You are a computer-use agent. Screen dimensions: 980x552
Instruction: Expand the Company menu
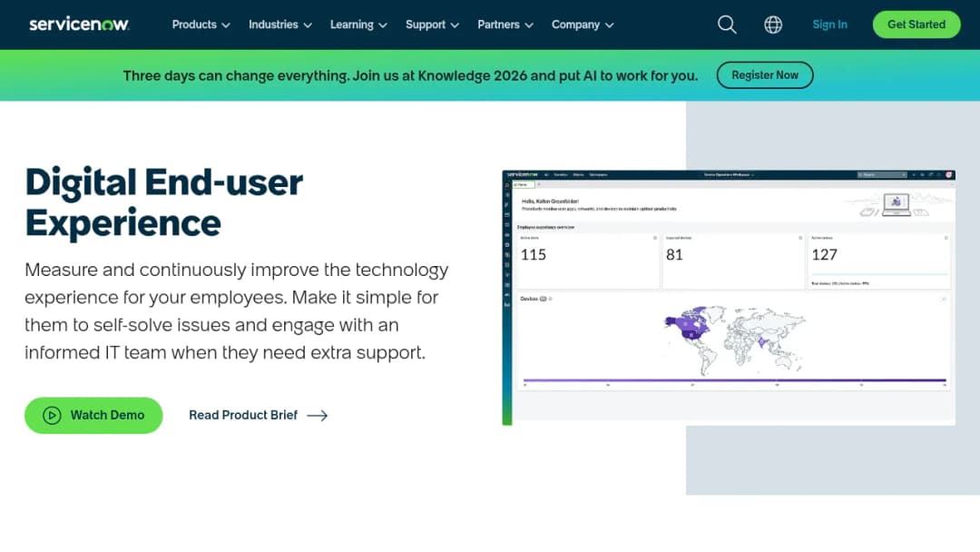click(583, 25)
